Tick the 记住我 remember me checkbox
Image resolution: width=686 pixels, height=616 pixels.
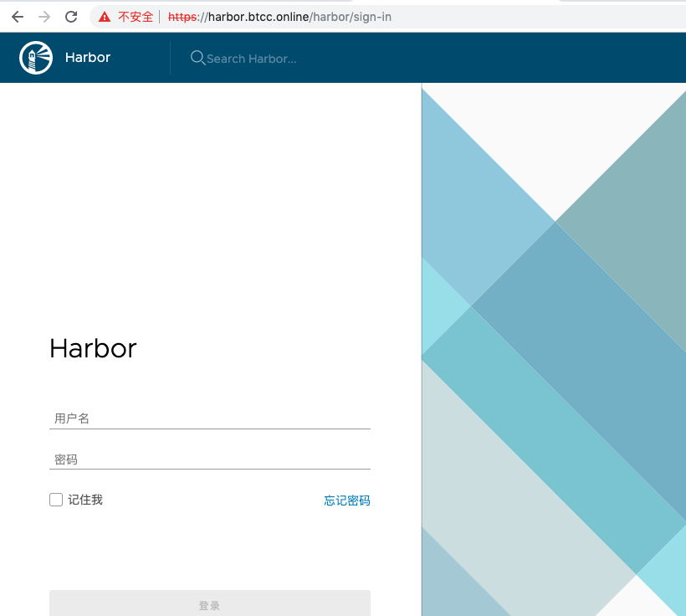[x=56, y=500]
